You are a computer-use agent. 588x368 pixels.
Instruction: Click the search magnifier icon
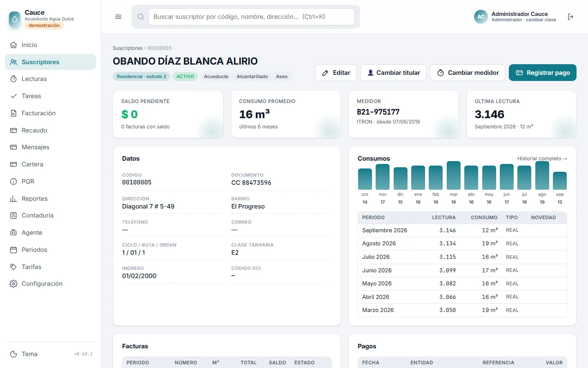pyautogui.click(x=141, y=17)
